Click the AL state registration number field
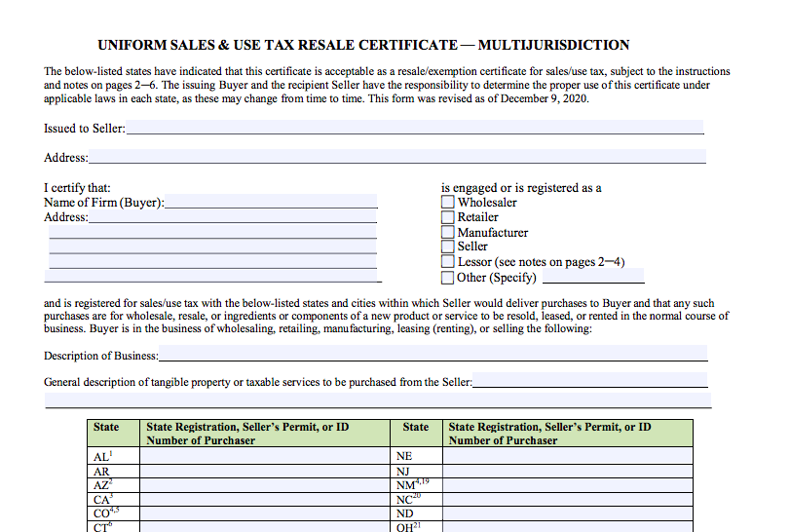The width and height of the screenshot is (790, 532). [x=266, y=456]
